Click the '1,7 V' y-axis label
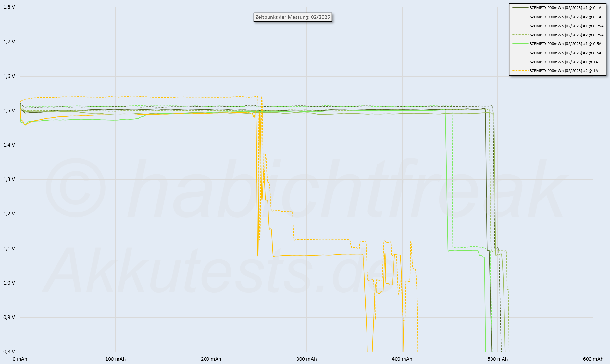The image size is (610, 364). pyautogui.click(x=9, y=42)
